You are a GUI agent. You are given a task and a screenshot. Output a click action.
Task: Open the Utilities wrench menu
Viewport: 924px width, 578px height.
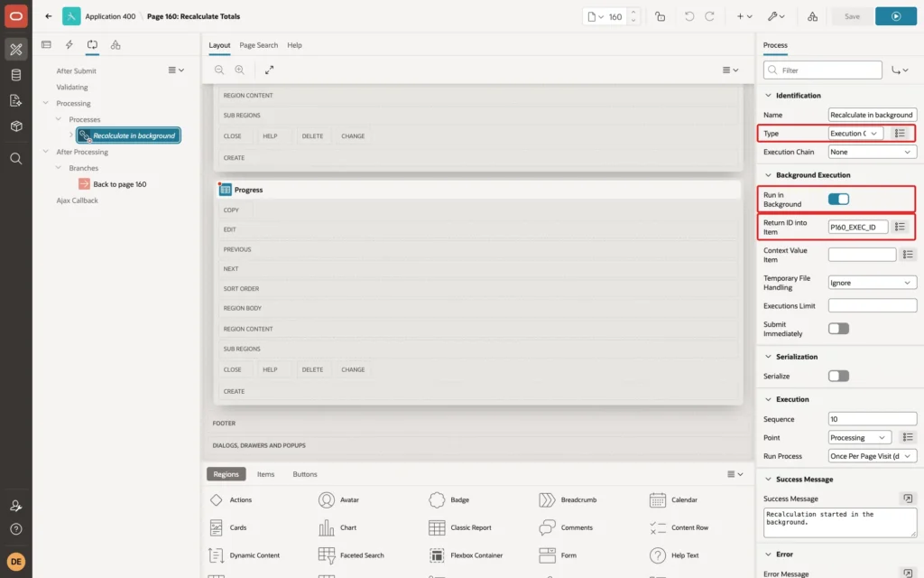click(776, 16)
